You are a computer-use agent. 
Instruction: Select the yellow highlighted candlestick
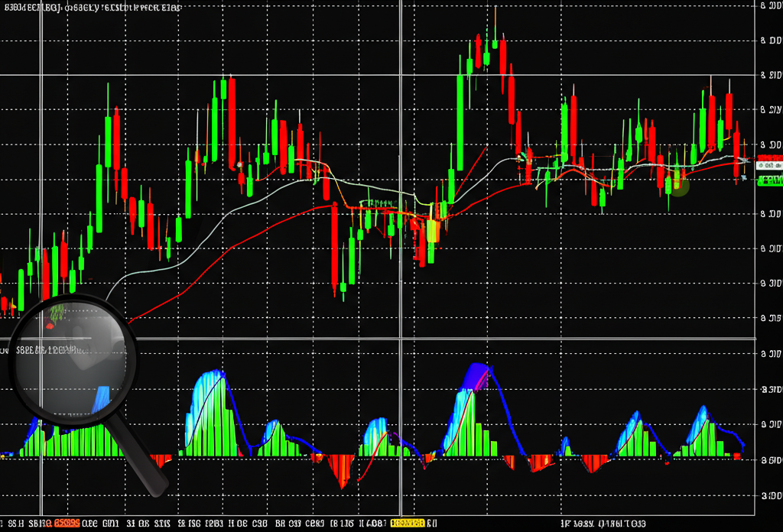[x=432, y=231]
